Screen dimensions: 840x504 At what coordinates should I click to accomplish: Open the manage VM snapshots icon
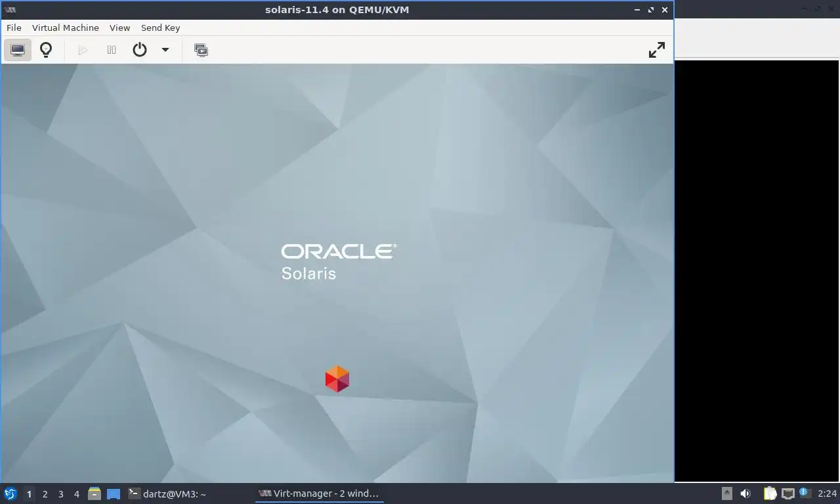coord(201,50)
